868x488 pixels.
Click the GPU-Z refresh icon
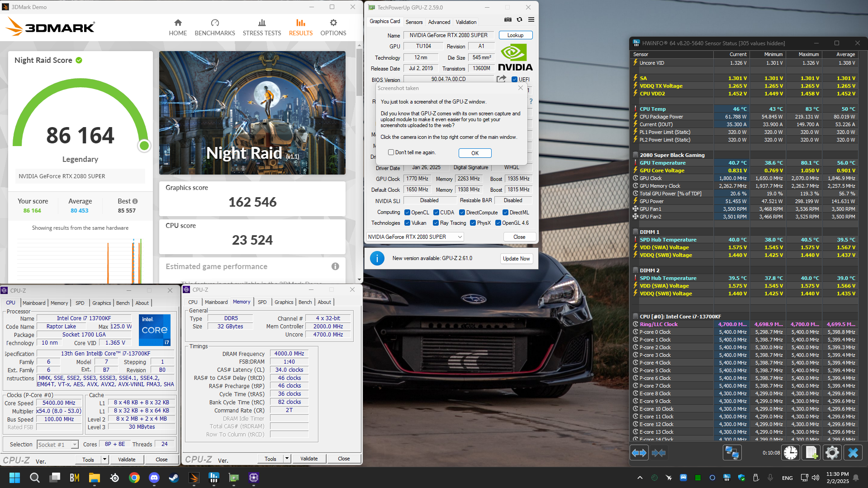click(x=519, y=19)
